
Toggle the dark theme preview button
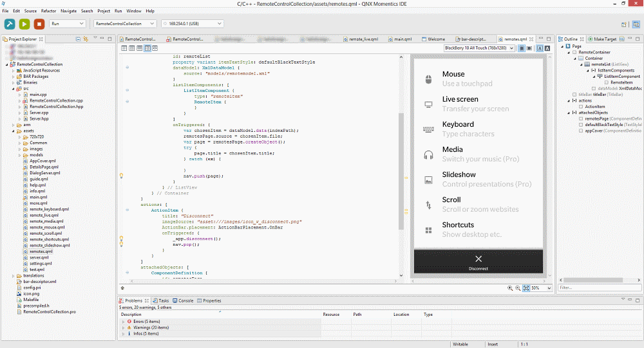click(547, 48)
